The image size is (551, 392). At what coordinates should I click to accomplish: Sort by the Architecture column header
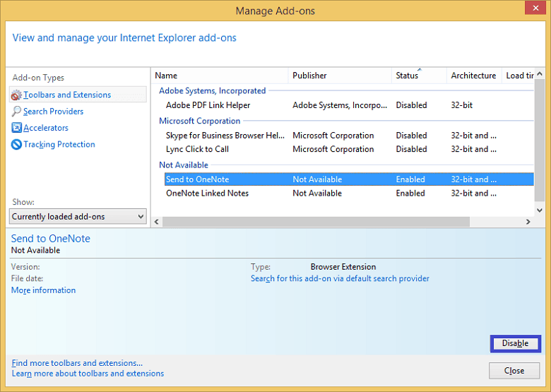pyautogui.click(x=474, y=76)
